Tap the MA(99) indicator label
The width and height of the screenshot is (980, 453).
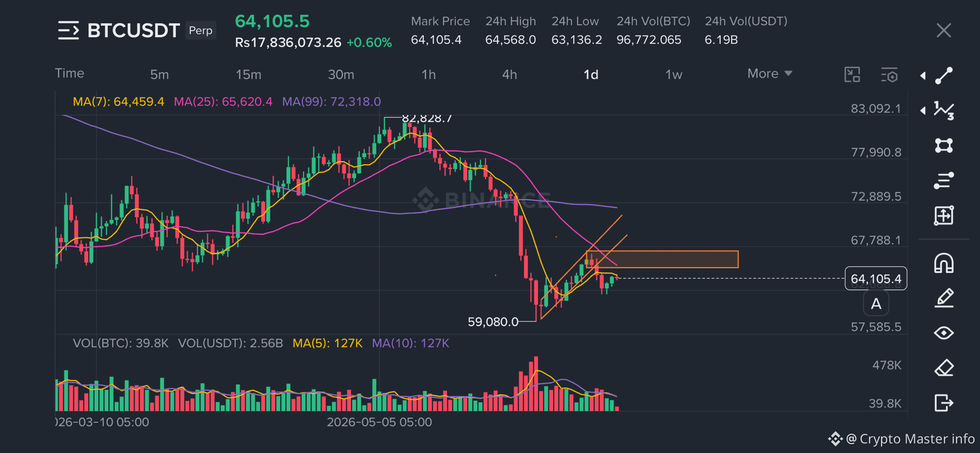pos(331,102)
